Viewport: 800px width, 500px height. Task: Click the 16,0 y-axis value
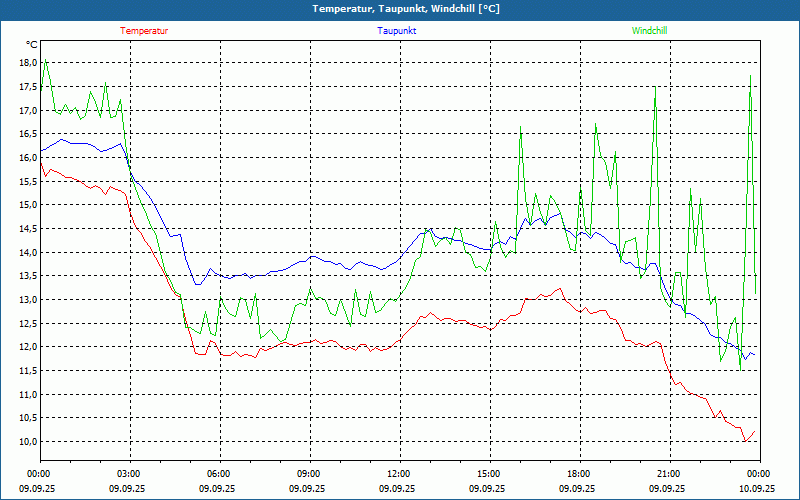[29, 158]
